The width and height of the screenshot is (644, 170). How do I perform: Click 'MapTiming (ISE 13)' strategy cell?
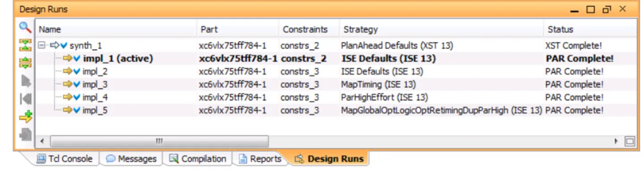pyautogui.click(x=378, y=84)
